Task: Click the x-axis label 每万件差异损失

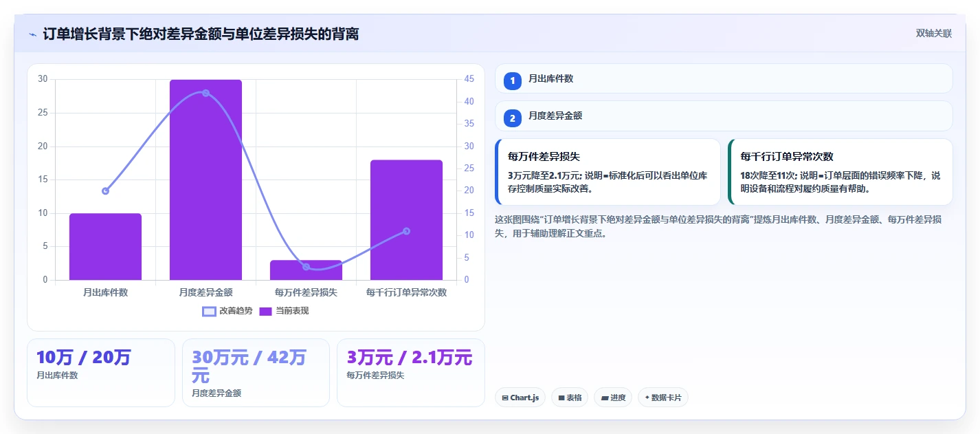Action: coord(306,292)
